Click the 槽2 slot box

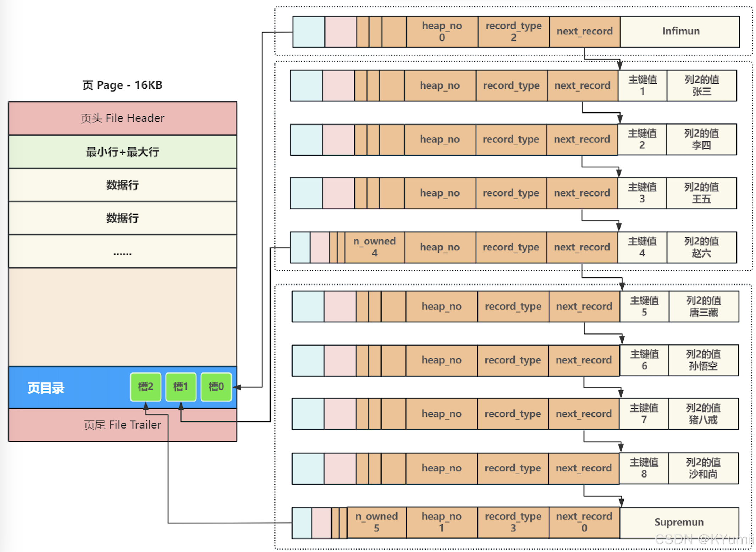pos(146,387)
